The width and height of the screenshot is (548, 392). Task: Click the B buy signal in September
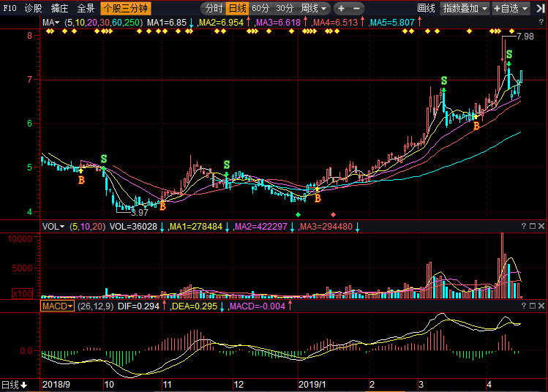click(81, 180)
